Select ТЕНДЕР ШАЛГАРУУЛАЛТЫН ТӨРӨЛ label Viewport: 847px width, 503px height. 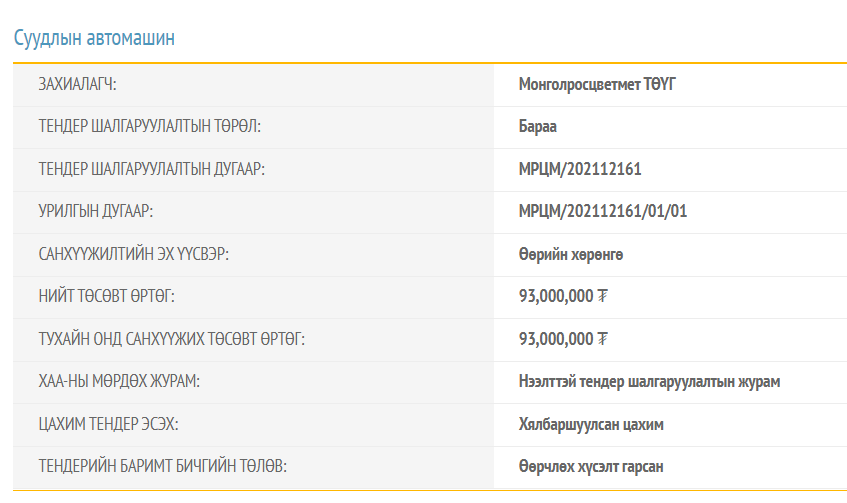click(x=150, y=126)
